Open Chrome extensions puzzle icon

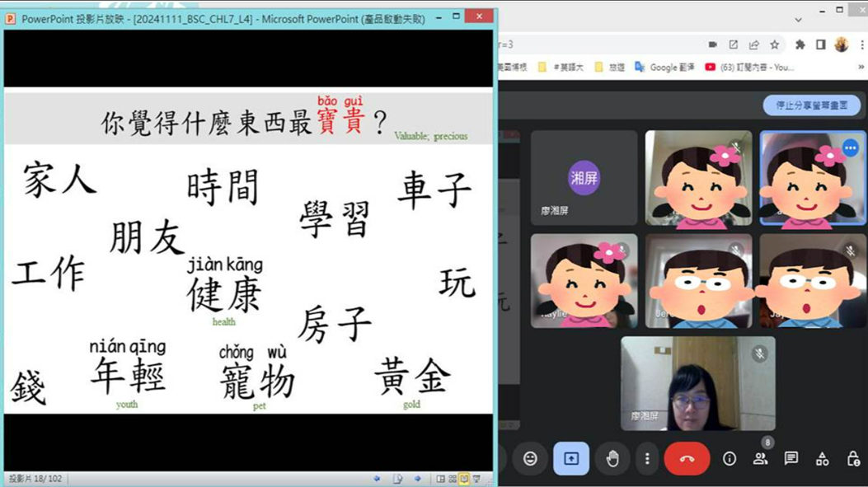[x=801, y=44]
